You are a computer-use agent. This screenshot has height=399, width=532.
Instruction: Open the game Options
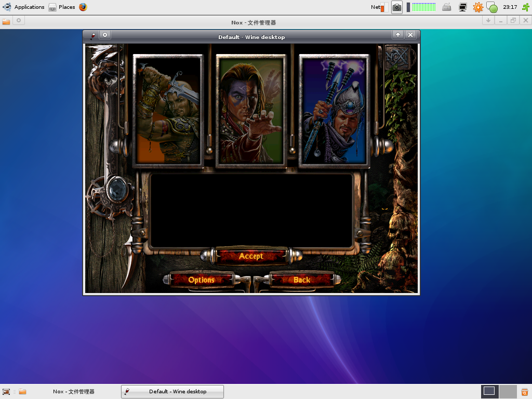tap(201, 280)
